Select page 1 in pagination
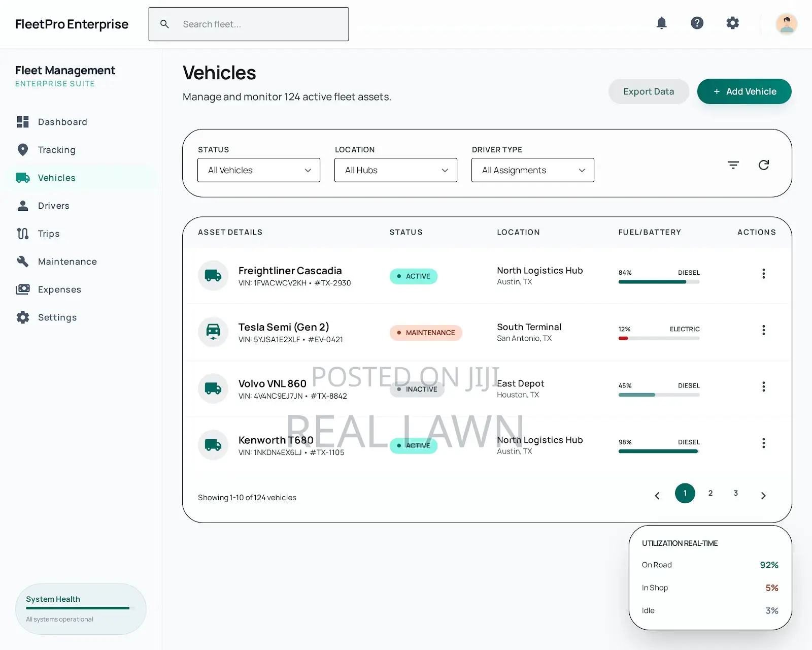 pyautogui.click(x=685, y=493)
